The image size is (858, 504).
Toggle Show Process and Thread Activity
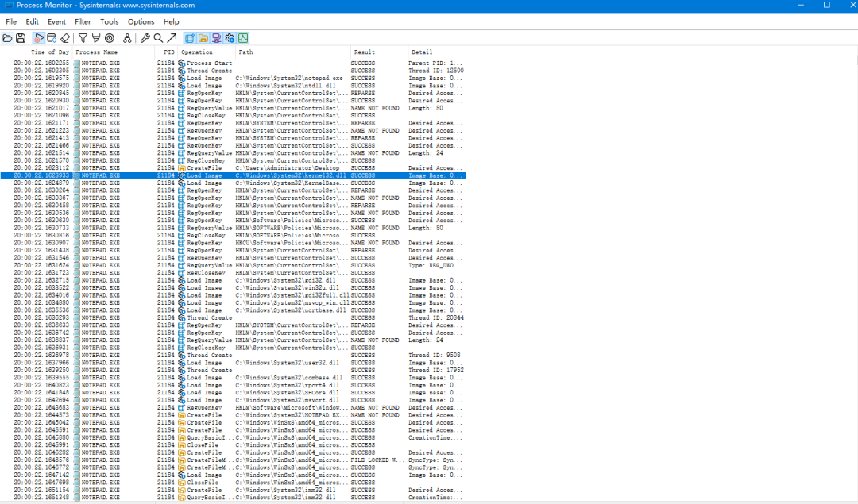[230, 38]
